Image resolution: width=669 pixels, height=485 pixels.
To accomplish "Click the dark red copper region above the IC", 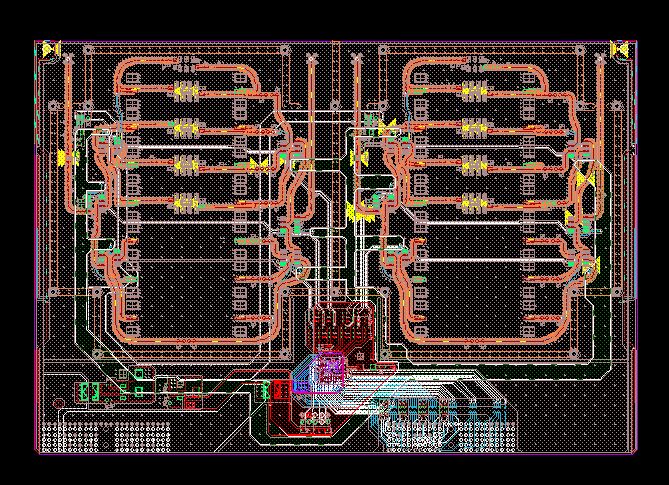I will coord(338,325).
